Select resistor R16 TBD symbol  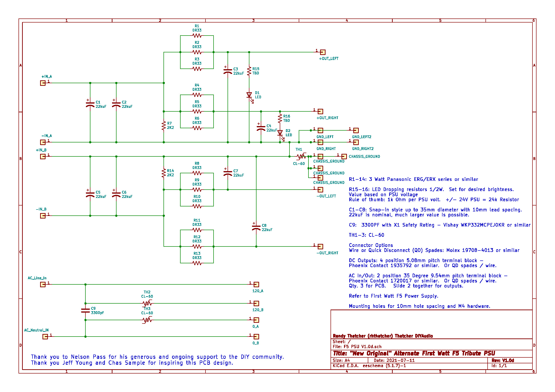[x=280, y=119]
